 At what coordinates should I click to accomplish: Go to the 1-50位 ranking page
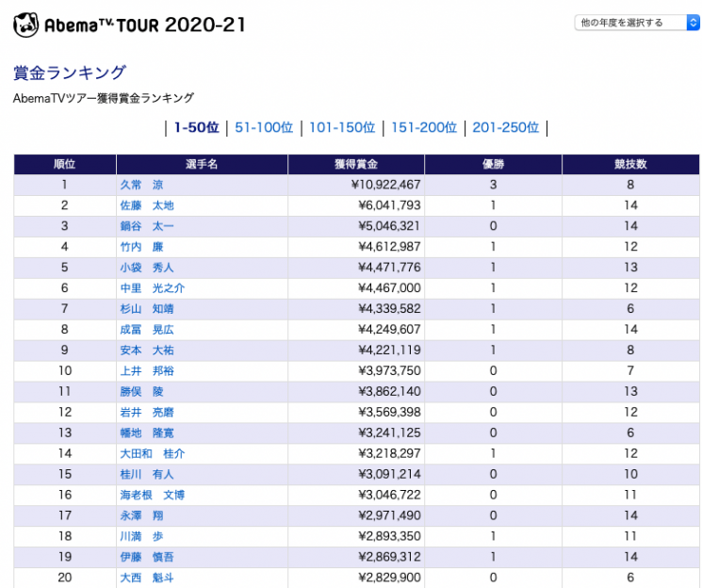tap(195, 128)
